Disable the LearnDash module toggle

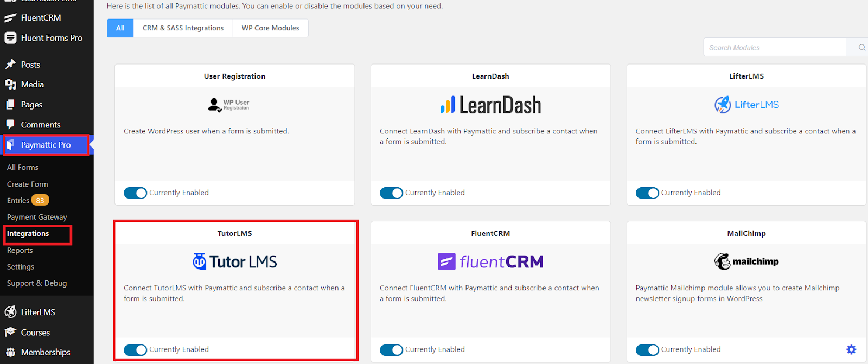coord(391,193)
